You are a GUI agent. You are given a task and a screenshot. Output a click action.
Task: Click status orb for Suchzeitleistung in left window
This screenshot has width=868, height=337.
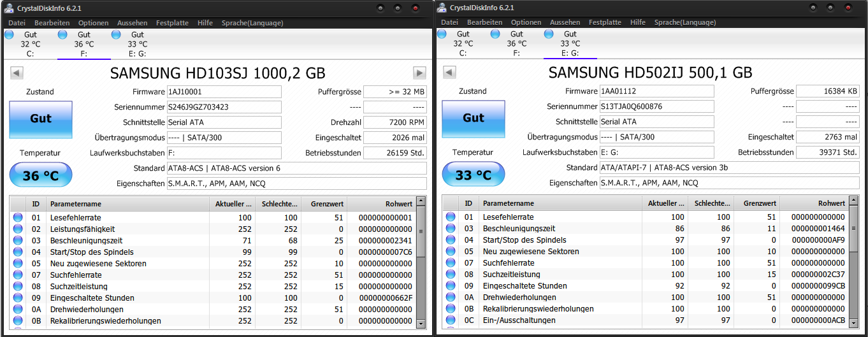pyautogui.click(x=18, y=286)
